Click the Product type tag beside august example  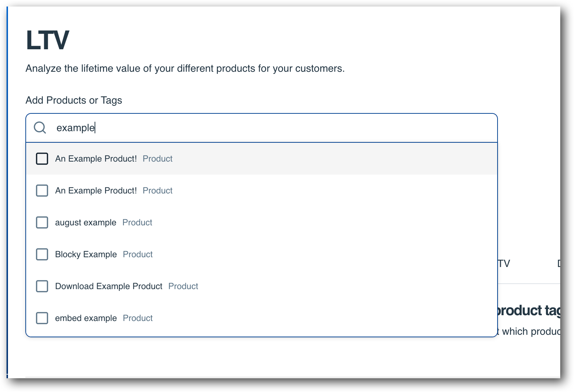(137, 222)
